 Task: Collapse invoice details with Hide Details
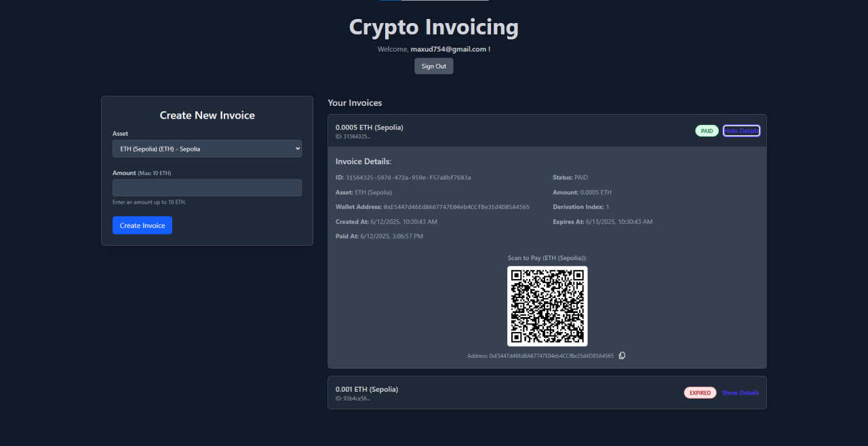(741, 130)
